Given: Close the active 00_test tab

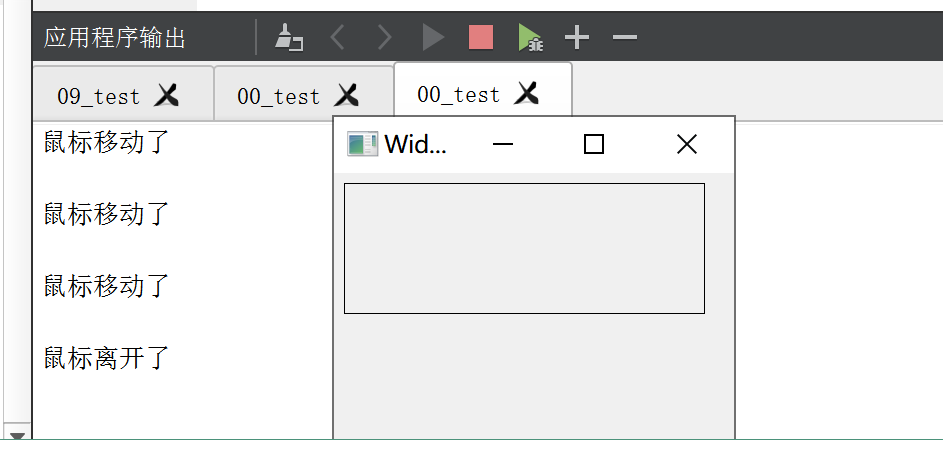Looking at the screenshot, I should pos(527,93).
